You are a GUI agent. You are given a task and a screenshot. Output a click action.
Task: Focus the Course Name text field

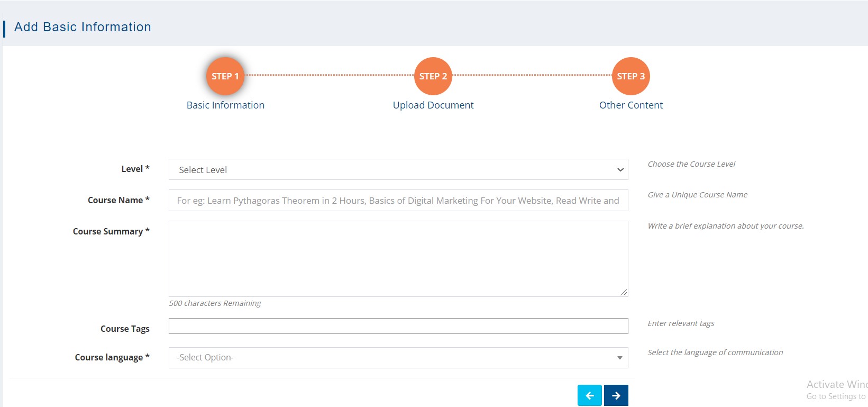[x=398, y=201]
